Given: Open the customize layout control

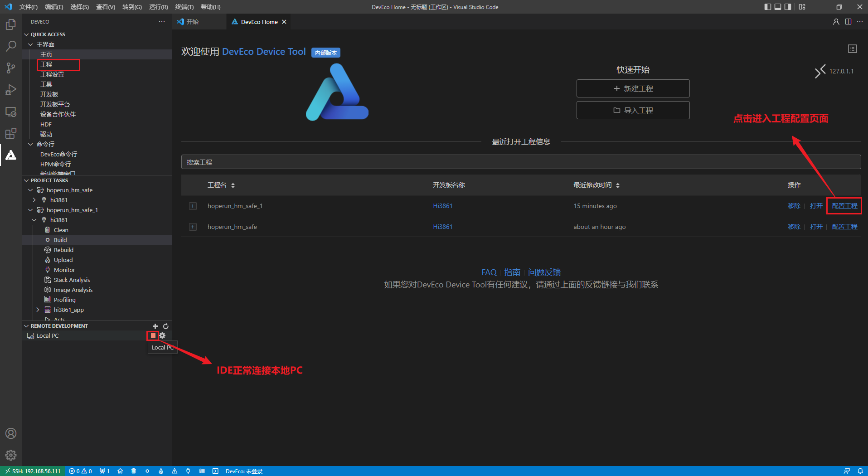Looking at the screenshot, I should click(x=802, y=7).
